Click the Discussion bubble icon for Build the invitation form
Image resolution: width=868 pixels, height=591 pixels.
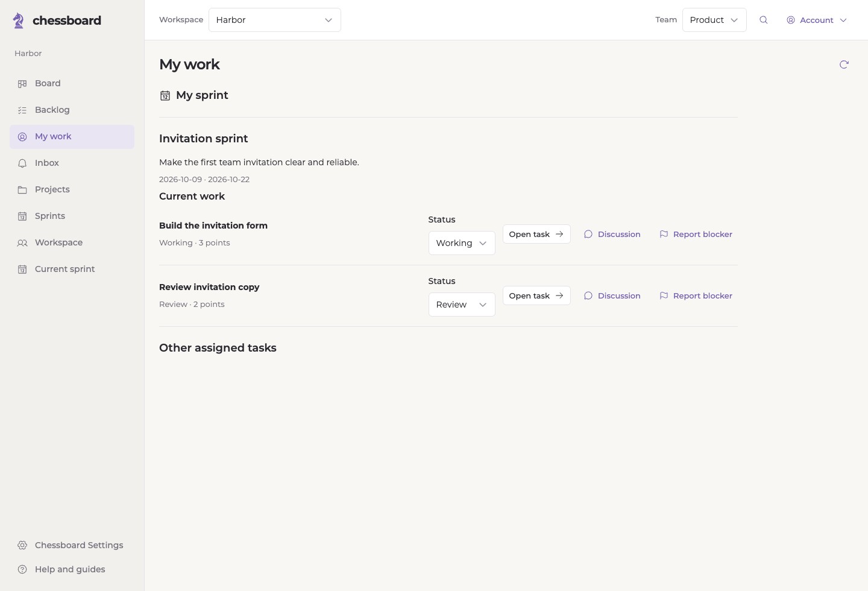coord(588,234)
